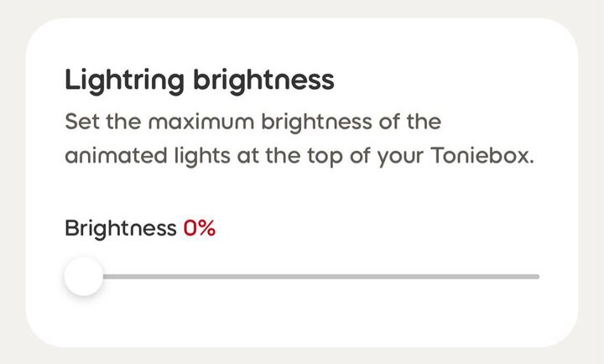Click the brightness slider handle
The height and width of the screenshot is (364, 604).
[84, 277]
